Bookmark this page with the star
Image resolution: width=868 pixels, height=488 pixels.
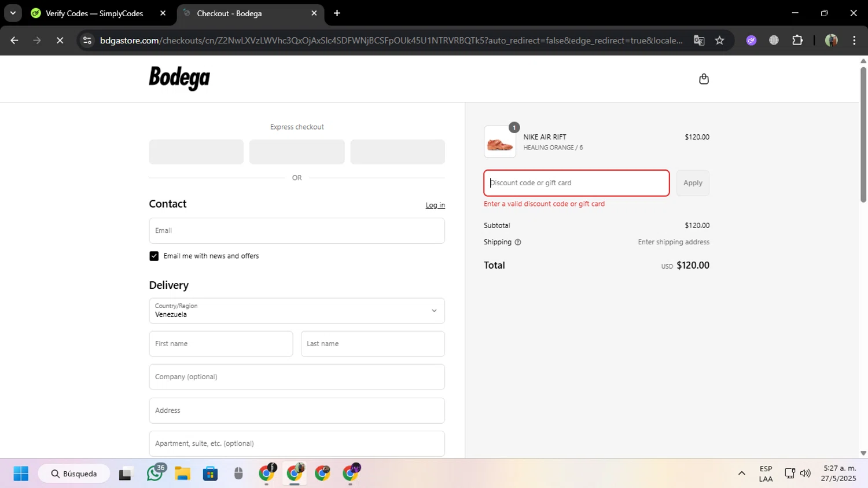pyautogui.click(x=719, y=41)
